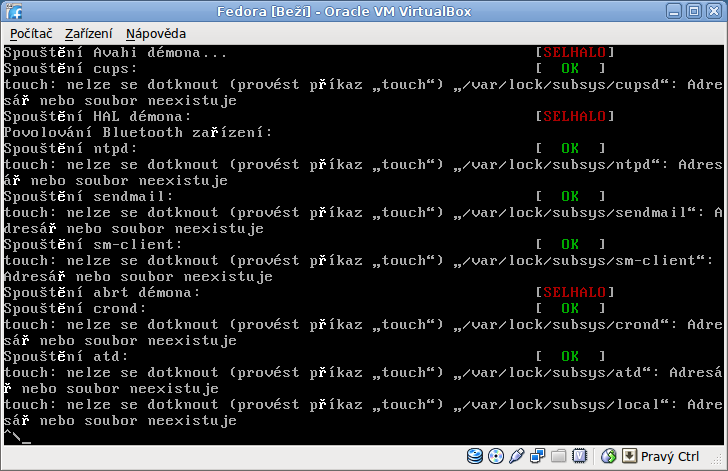The image size is (728, 471).
Task: Click OK status beside Spouštění sm-client
Action: pyautogui.click(x=570, y=244)
